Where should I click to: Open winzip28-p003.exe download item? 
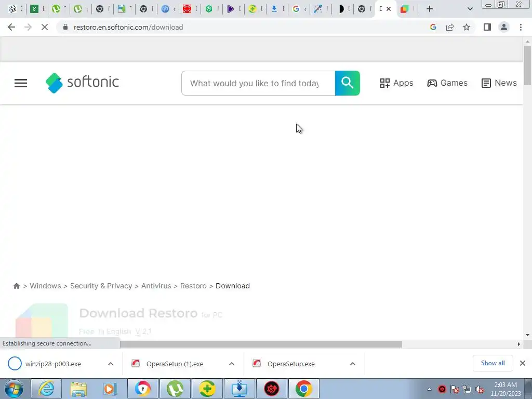(54, 364)
